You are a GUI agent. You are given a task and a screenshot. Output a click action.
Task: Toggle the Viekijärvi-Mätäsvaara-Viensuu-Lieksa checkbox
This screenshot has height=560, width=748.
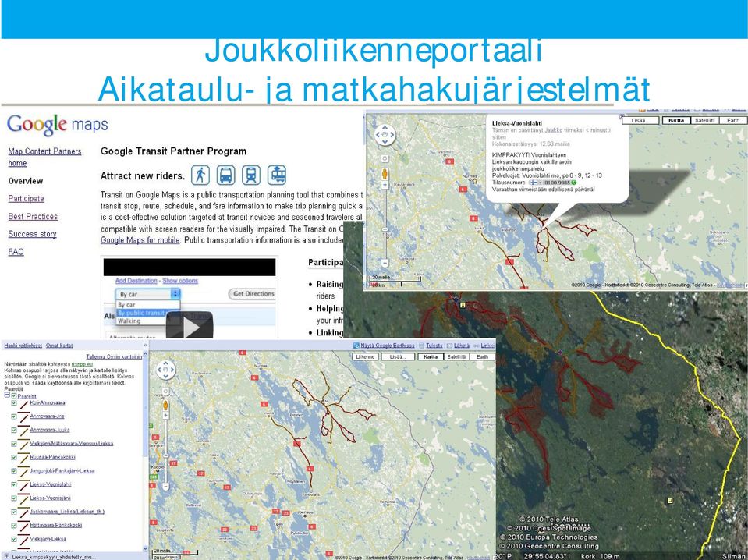(14, 444)
